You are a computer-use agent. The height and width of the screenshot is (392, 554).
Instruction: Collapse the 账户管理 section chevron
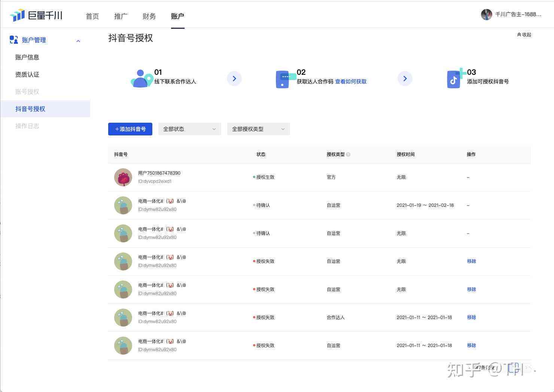(78, 41)
